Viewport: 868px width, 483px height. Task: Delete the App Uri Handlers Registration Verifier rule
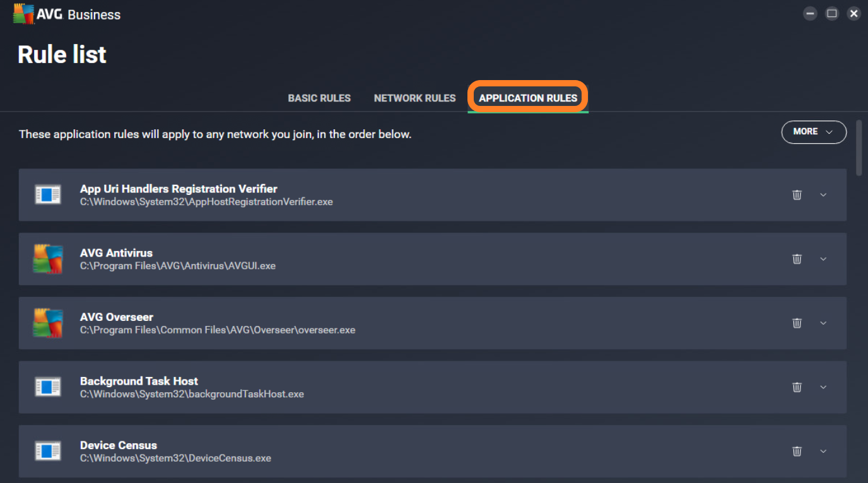(x=797, y=195)
